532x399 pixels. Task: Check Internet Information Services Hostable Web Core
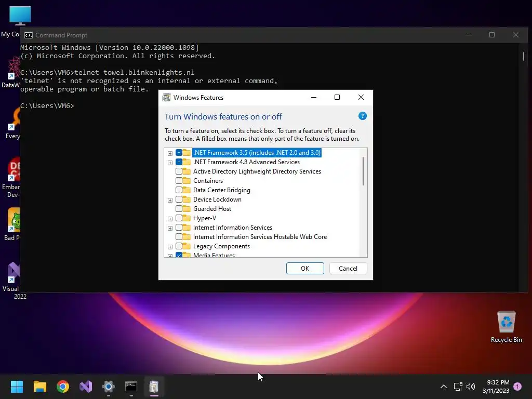pyautogui.click(x=179, y=237)
